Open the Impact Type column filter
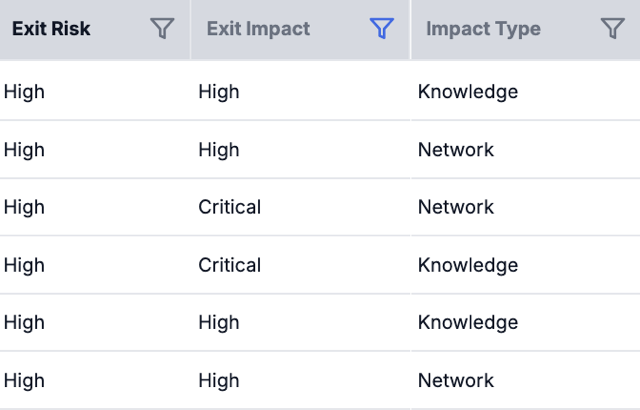640x410 pixels. 613,29
